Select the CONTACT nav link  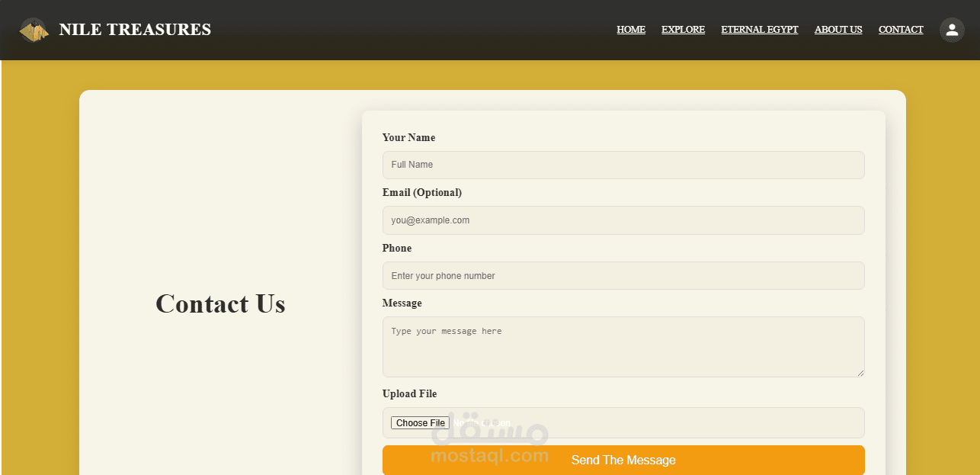[x=901, y=30]
